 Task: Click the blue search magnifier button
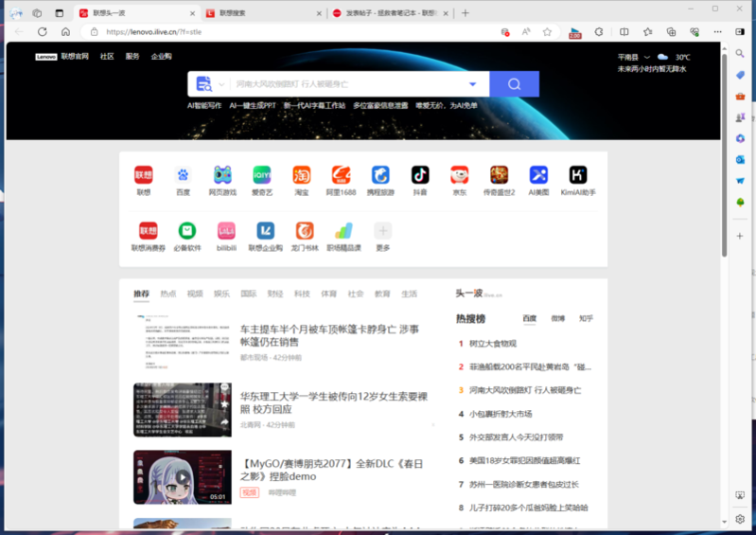514,84
